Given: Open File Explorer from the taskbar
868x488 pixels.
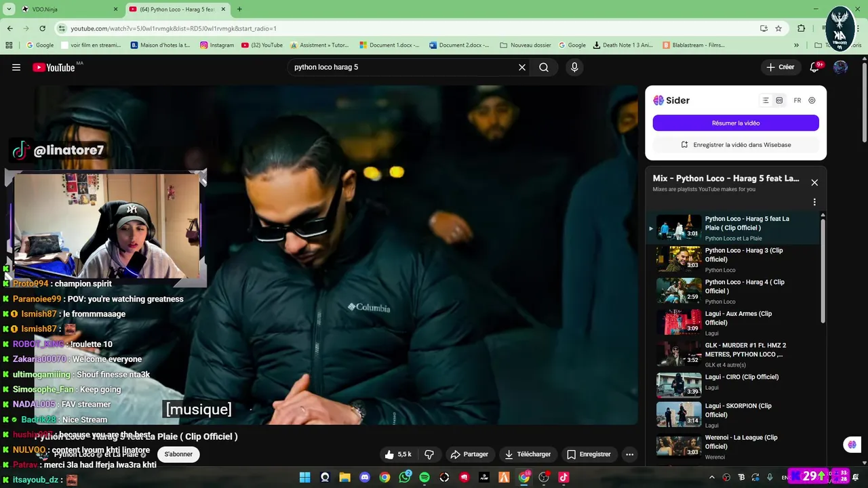Looking at the screenshot, I should point(344,477).
